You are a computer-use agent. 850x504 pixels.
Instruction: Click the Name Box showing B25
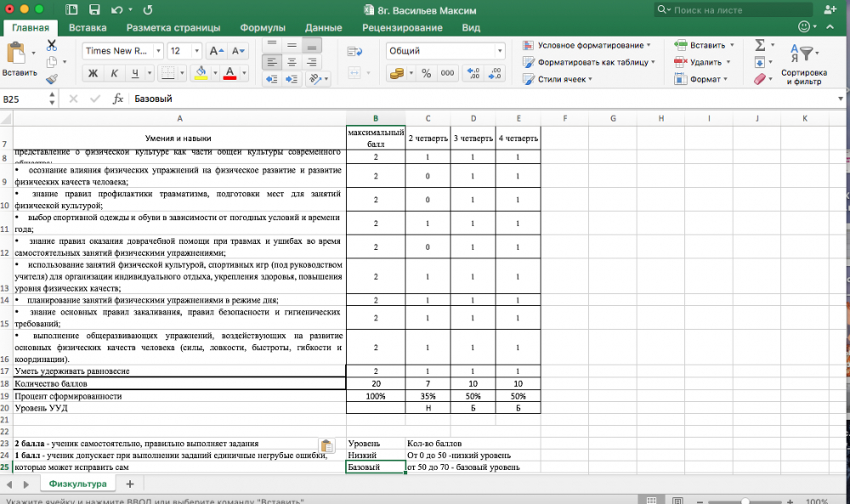(x=24, y=99)
